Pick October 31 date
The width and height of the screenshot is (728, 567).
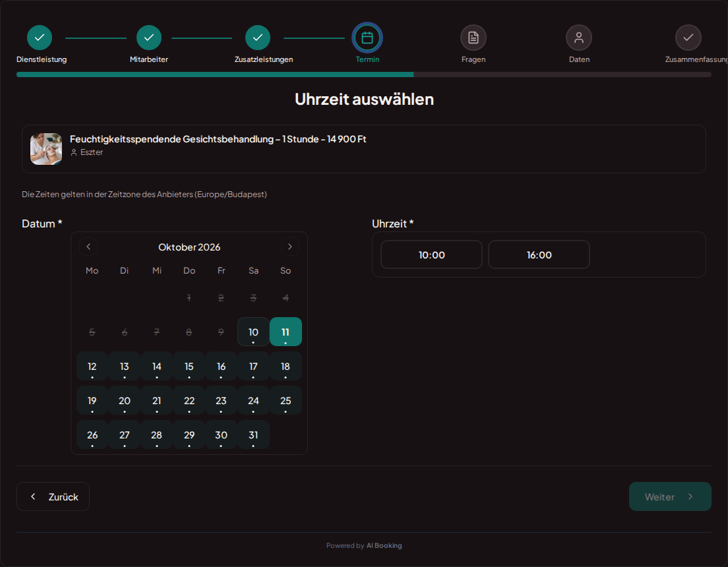[253, 435]
